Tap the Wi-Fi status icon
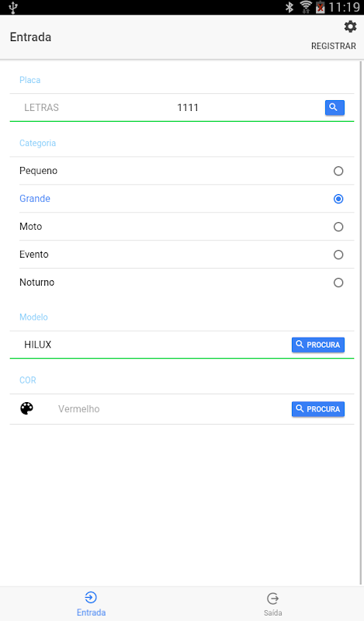This screenshot has width=364, height=621. pos(306,7)
